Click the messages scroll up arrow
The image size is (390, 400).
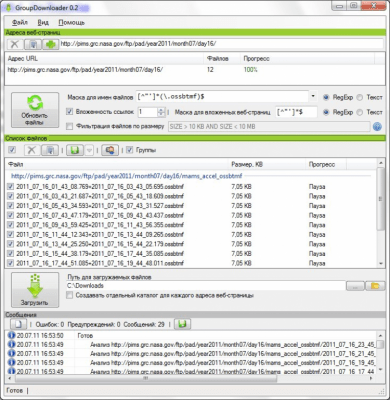click(x=381, y=335)
